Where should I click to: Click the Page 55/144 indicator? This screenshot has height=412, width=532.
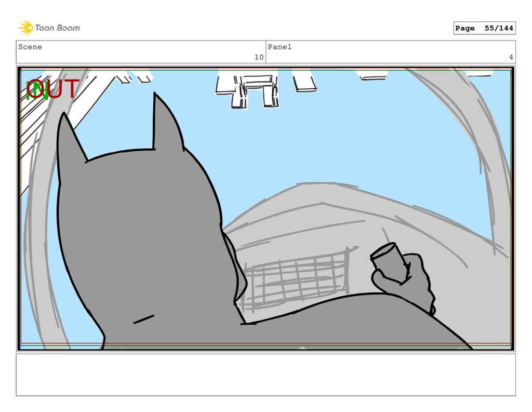[484, 28]
